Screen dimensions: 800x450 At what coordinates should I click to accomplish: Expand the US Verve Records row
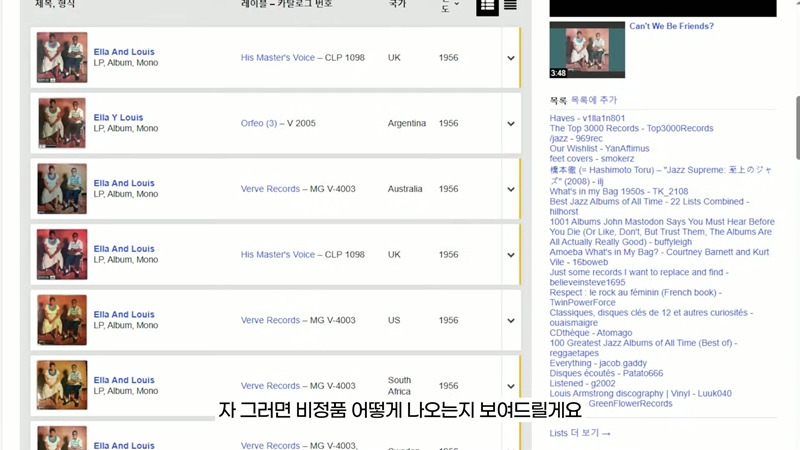511,321
